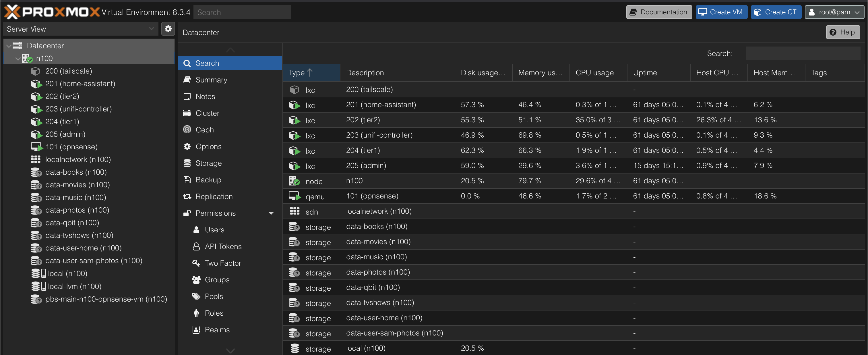Click the Create CT button

tap(776, 12)
